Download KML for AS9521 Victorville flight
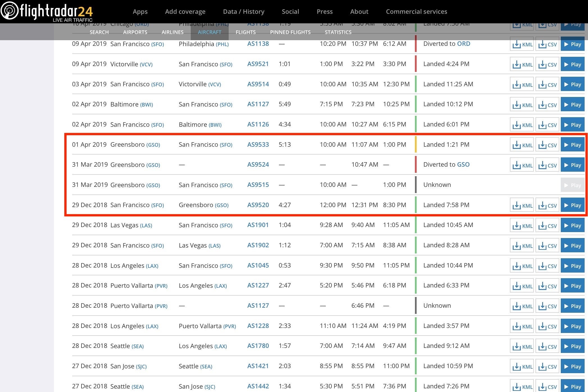The width and height of the screenshot is (588, 392). pyautogui.click(x=522, y=64)
